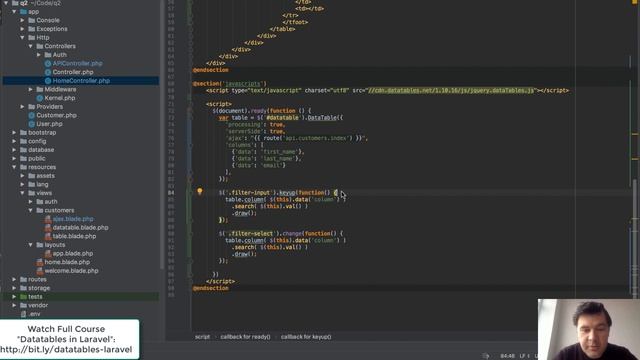Viewport: 640px width, 360px height.
Task: Expand the storage folder arrow
Action: click(14, 288)
